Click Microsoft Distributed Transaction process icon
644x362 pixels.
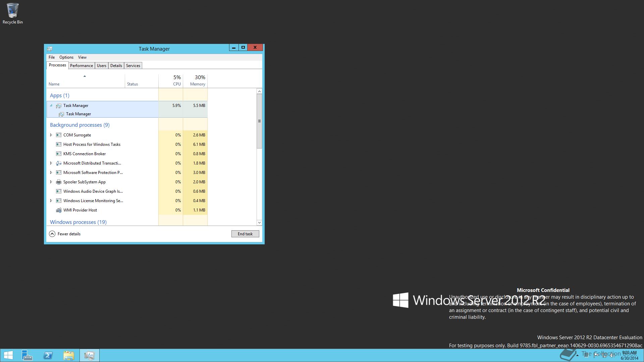click(x=59, y=163)
